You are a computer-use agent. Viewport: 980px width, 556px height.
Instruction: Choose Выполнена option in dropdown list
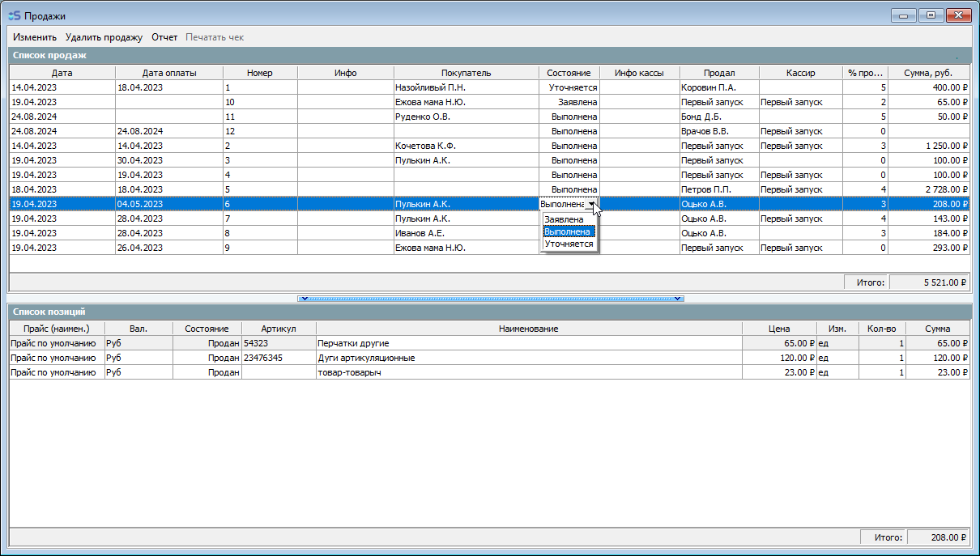[x=568, y=231]
